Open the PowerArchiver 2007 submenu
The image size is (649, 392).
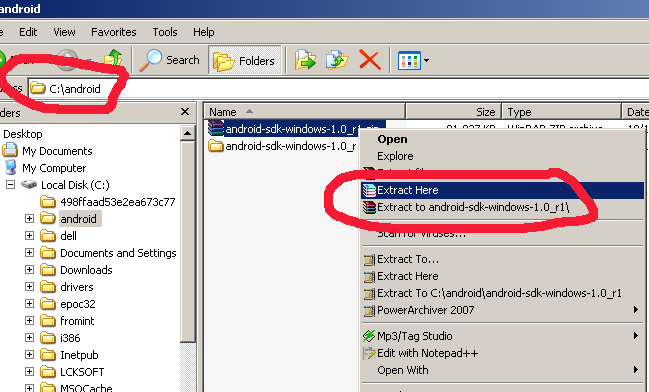(502, 310)
